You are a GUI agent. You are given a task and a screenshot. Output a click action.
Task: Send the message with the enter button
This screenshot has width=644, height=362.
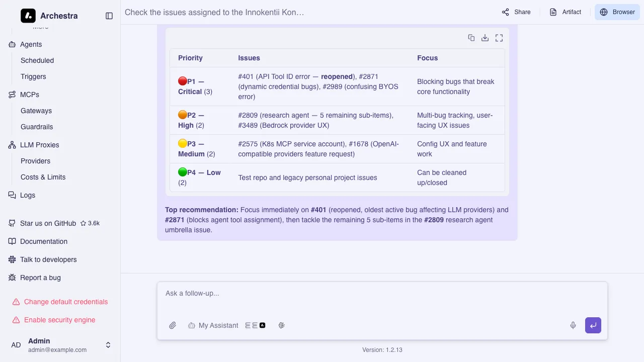pos(593,325)
